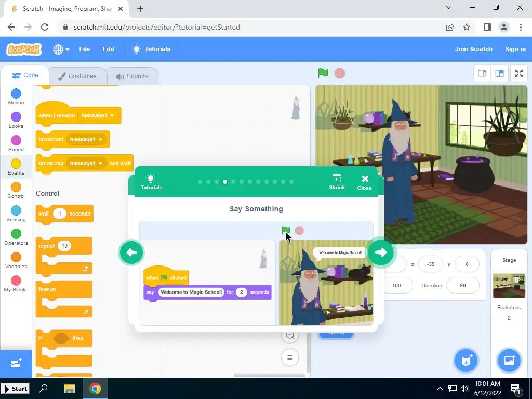Click Choose a Sprite button
Image resolution: width=532 pixels, height=399 pixels.
[466, 360]
